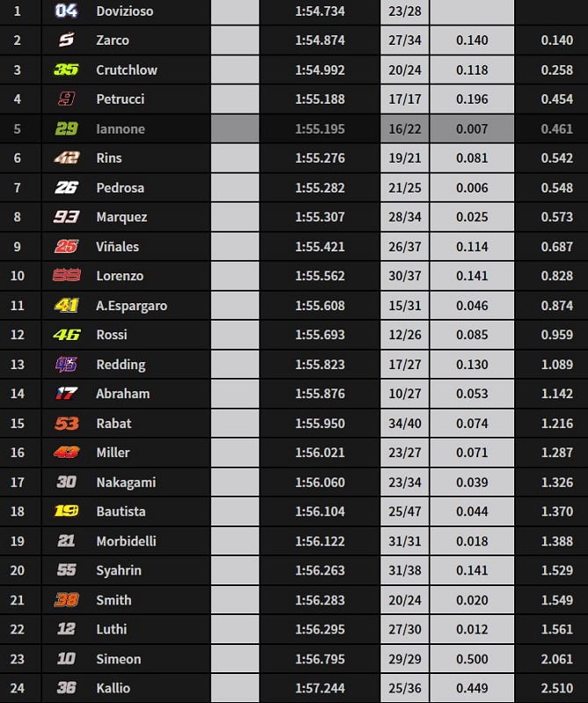Open rider name Dovizioso
588x703 pixels.
coord(125,11)
